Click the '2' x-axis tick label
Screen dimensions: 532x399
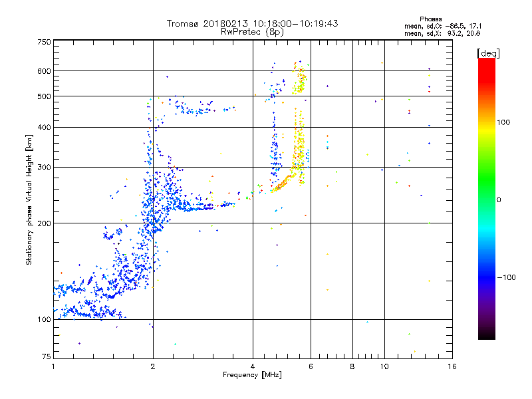coord(153,366)
